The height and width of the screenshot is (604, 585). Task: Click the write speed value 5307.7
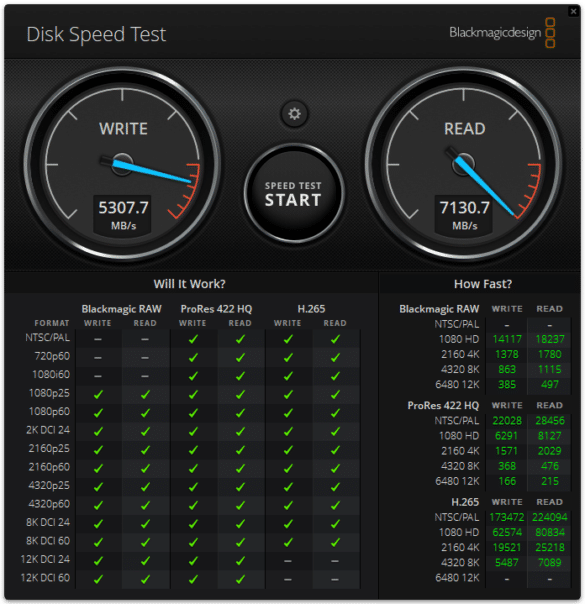tap(123, 208)
